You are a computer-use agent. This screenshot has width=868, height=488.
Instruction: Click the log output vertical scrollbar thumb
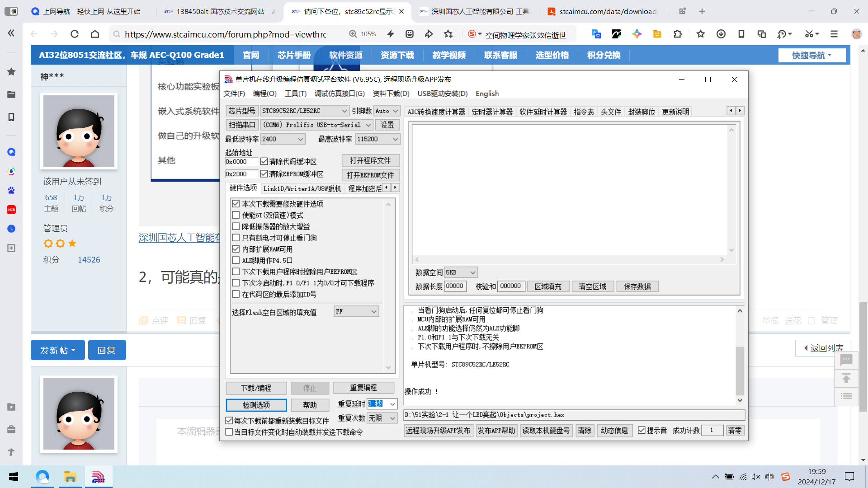(x=740, y=371)
